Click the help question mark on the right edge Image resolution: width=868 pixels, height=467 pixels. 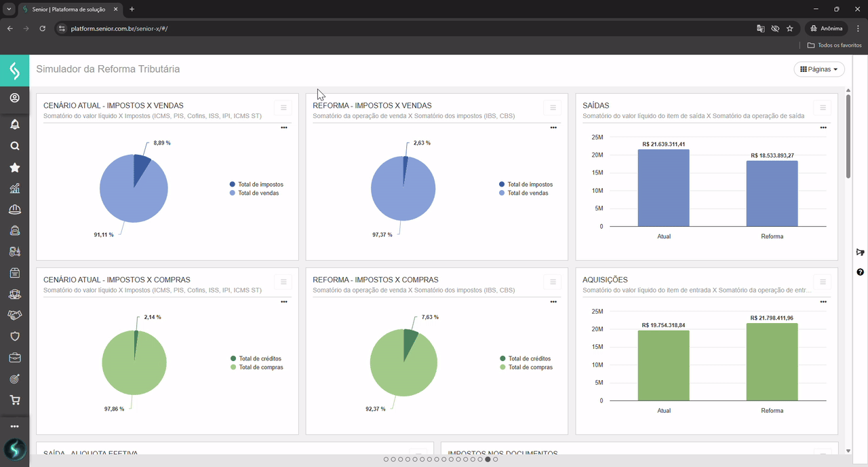click(x=860, y=272)
